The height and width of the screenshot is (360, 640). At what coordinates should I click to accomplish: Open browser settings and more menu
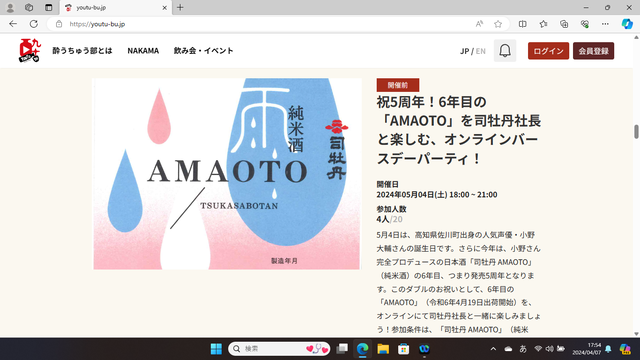click(x=605, y=24)
